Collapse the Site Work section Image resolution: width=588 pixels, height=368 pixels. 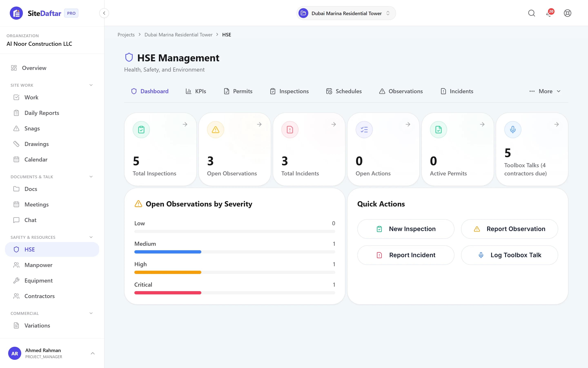pyautogui.click(x=91, y=85)
